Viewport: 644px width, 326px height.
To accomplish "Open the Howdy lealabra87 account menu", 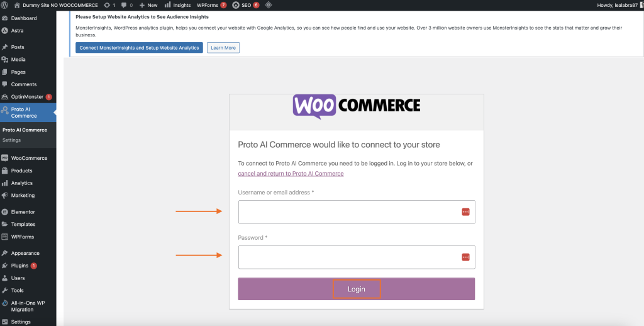I will coord(620,5).
